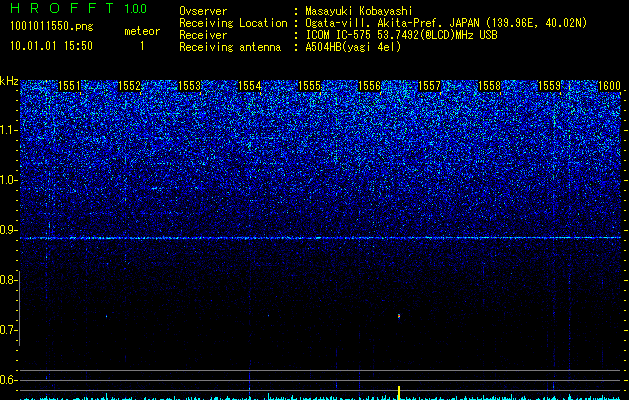Click the 1558 time marker

click(489, 86)
